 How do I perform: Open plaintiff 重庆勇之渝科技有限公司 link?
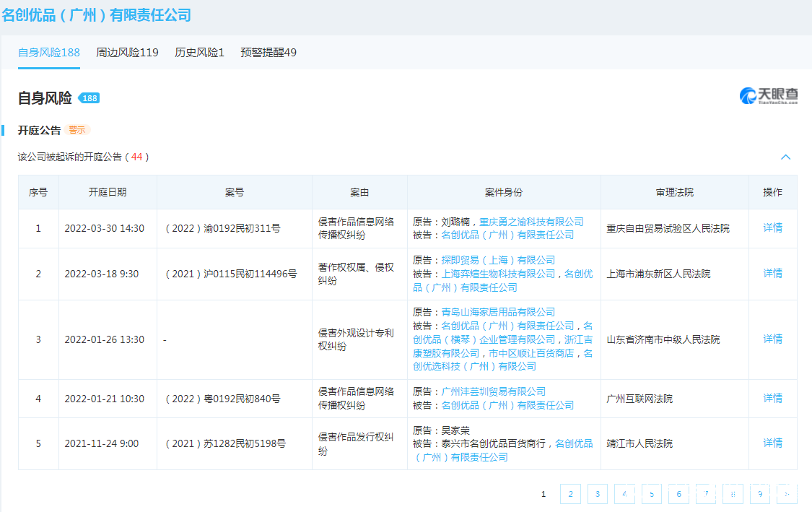tap(531, 222)
